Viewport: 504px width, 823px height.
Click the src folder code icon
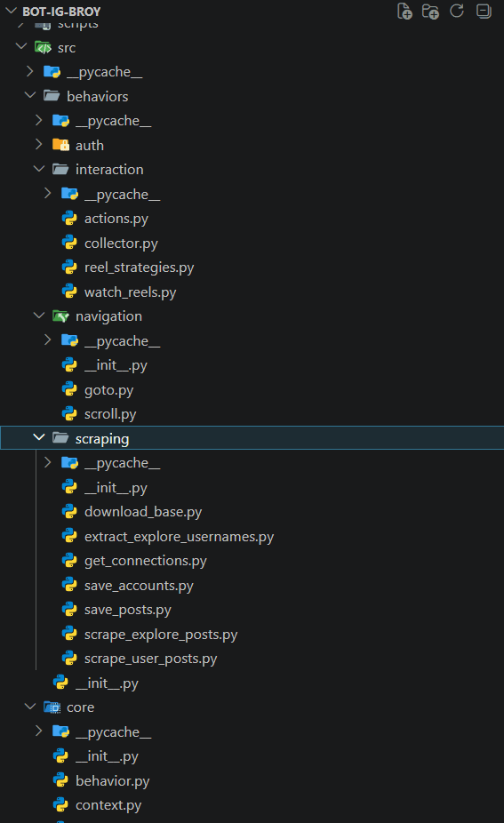(43, 48)
